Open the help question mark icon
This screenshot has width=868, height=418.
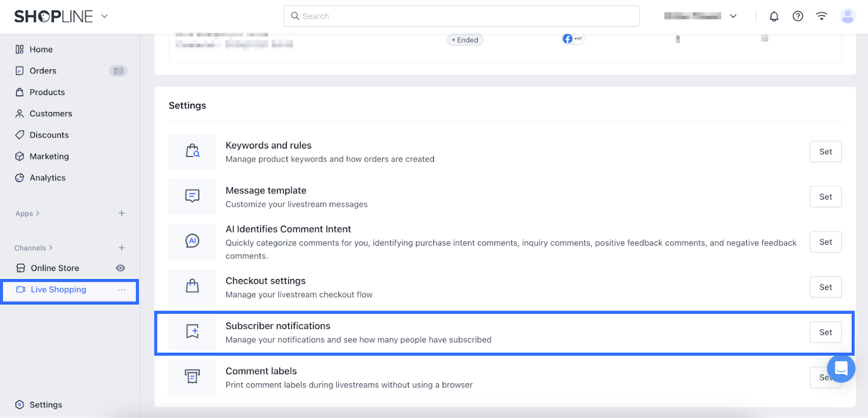[797, 16]
